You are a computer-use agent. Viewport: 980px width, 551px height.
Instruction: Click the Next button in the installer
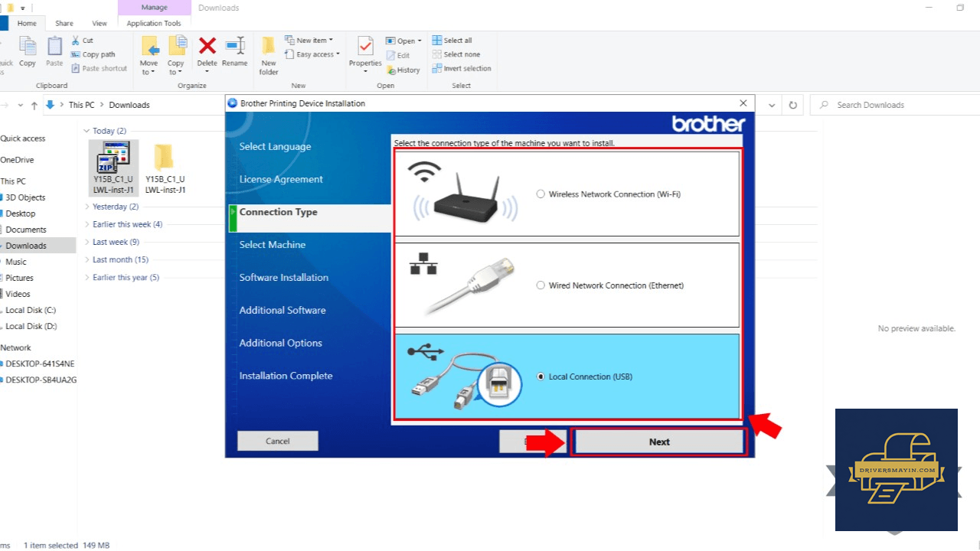(x=658, y=442)
